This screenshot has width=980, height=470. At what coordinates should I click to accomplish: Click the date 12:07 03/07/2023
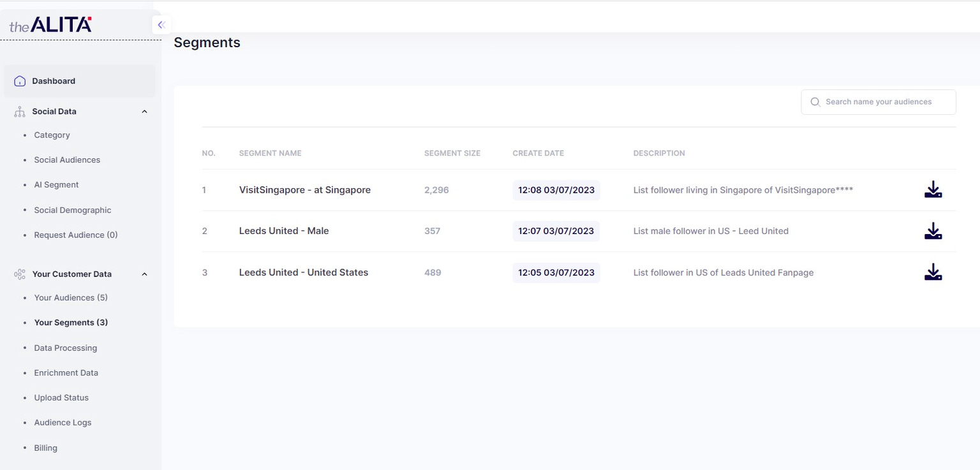556,231
